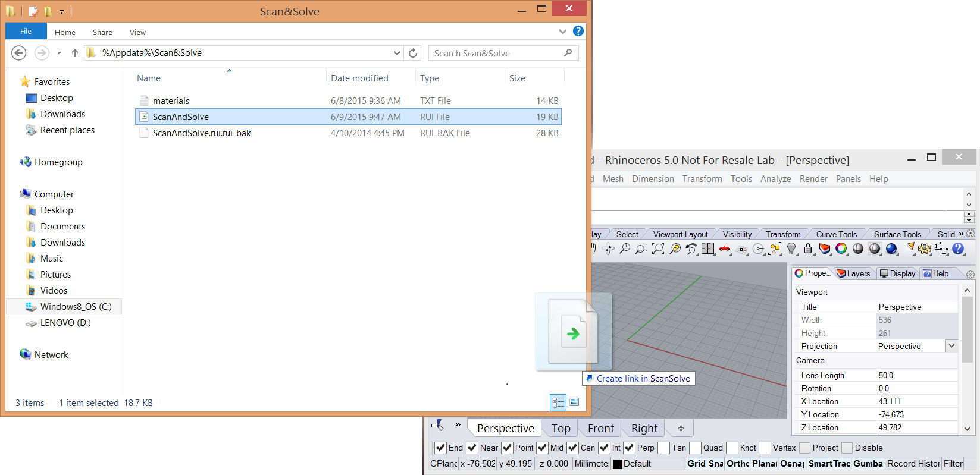
Task: Open the Share ribbon tab
Action: [x=102, y=32]
